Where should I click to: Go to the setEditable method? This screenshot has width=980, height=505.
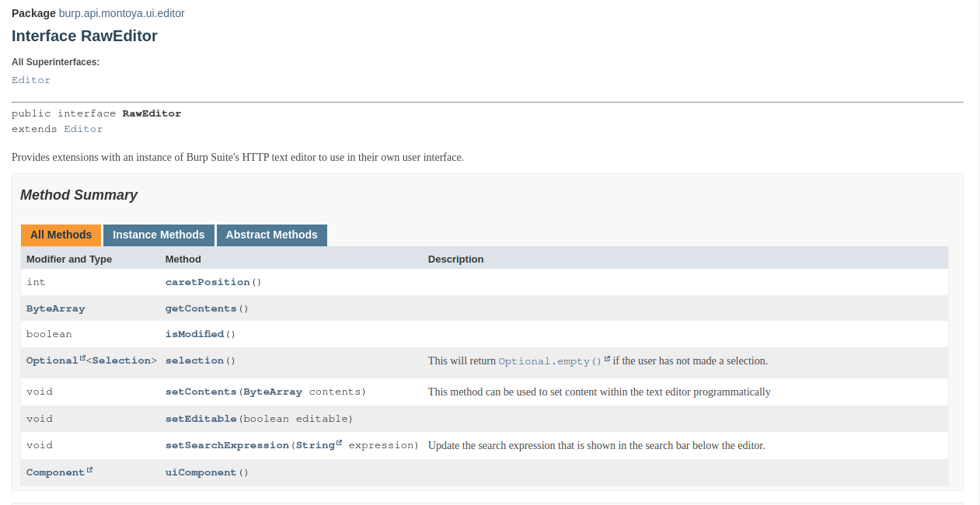pyautogui.click(x=201, y=419)
